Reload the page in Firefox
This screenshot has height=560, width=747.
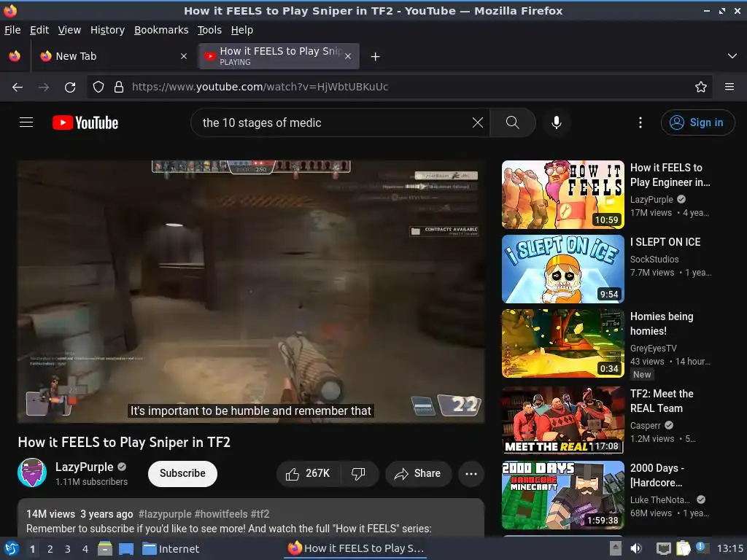70,87
